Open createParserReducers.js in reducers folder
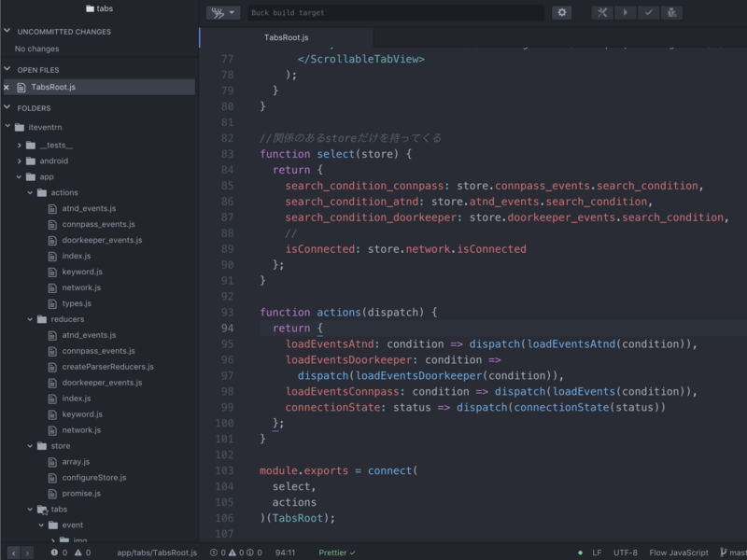This screenshot has width=747, height=560. (x=107, y=367)
